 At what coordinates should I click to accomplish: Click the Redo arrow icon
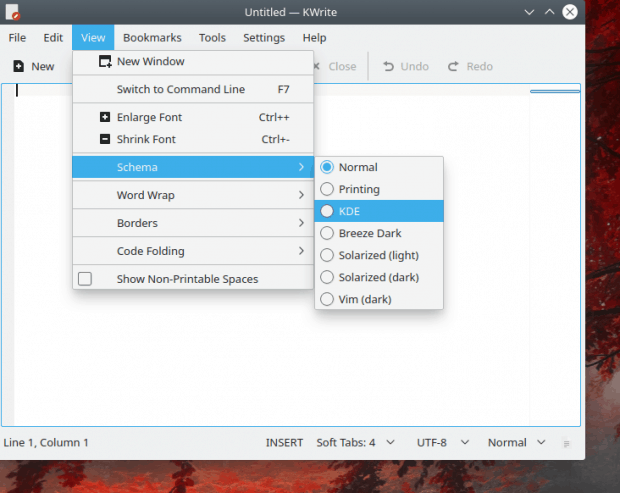point(453,66)
